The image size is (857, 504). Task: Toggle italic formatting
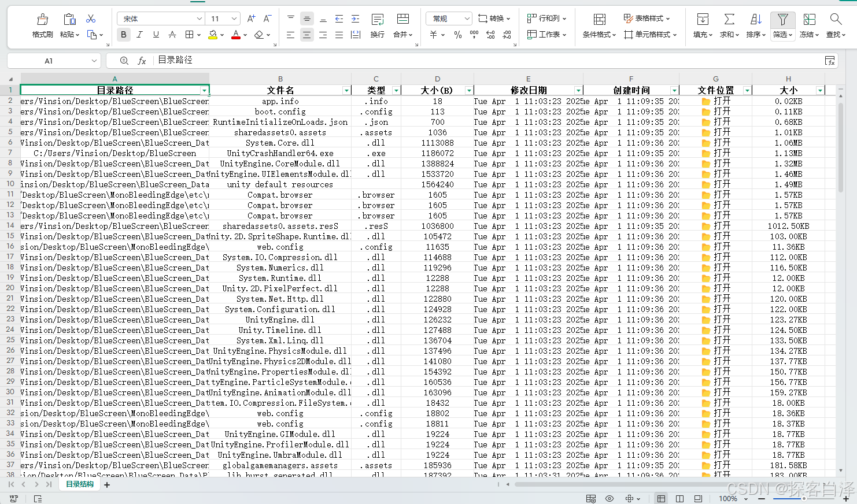click(139, 35)
